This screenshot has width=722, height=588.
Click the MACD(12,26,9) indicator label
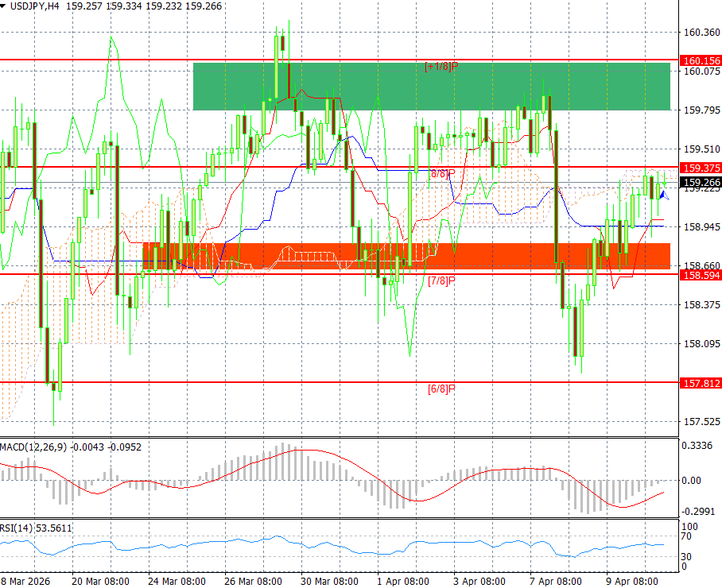pos(33,447)
